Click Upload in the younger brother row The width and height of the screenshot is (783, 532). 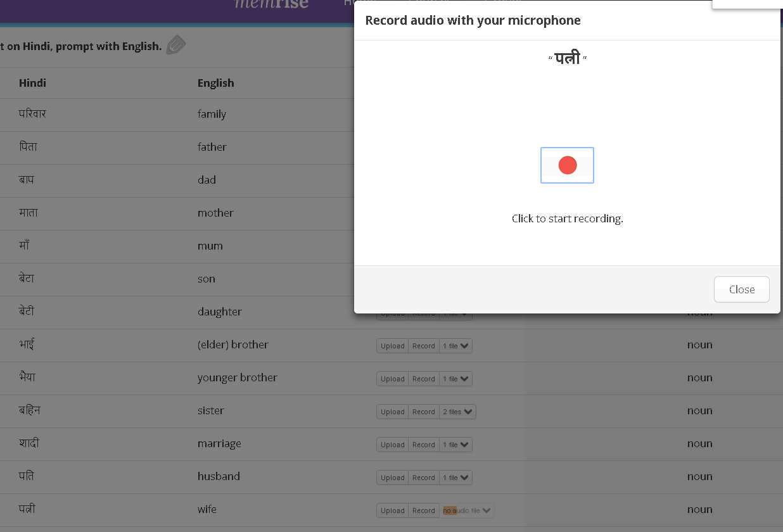tap(393, 379)
